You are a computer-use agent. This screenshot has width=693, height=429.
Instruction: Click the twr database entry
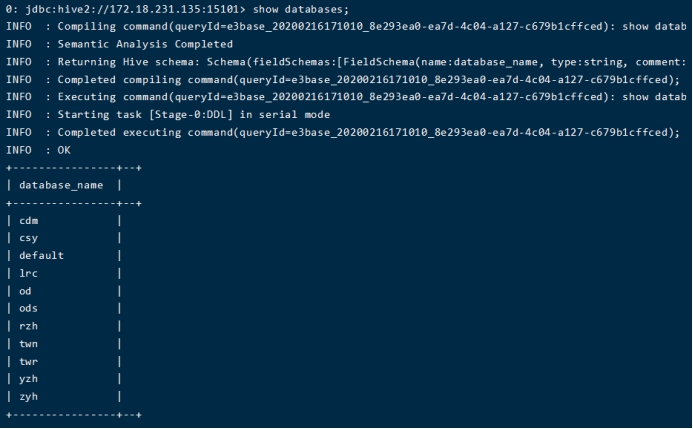coord(29,361)
